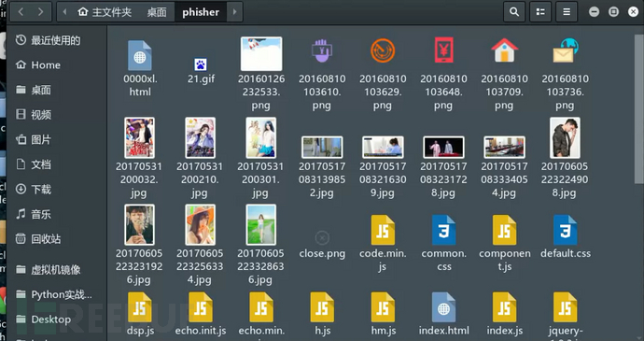Select the 0000xl.html file icon
644x341 pixels.
click(140, 55)
